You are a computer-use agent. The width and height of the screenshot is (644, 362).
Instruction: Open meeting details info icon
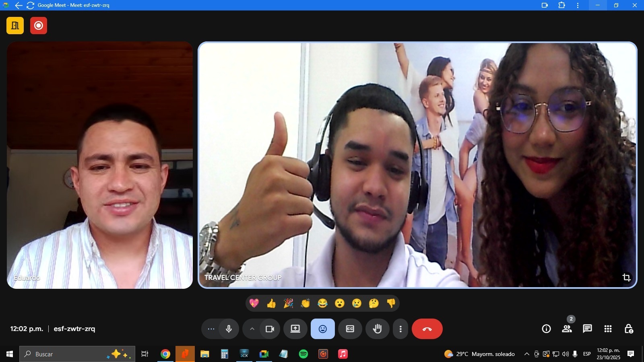coord(546,329)
